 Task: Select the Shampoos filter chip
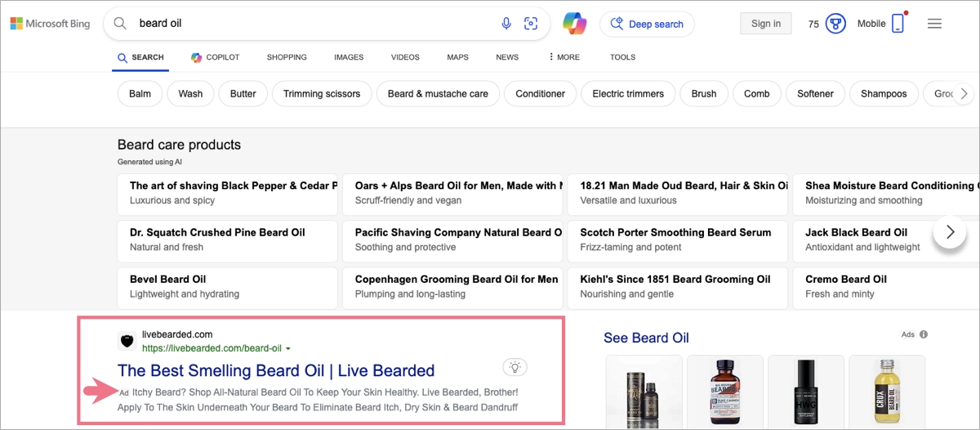pyautogui.click(x=884, y=94)
